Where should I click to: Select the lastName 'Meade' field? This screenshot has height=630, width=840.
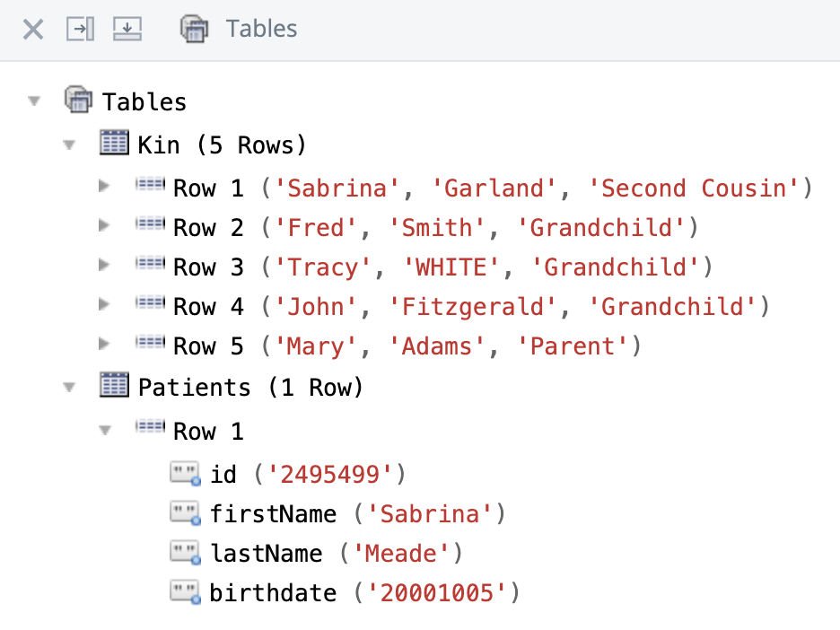click(336, 553)
